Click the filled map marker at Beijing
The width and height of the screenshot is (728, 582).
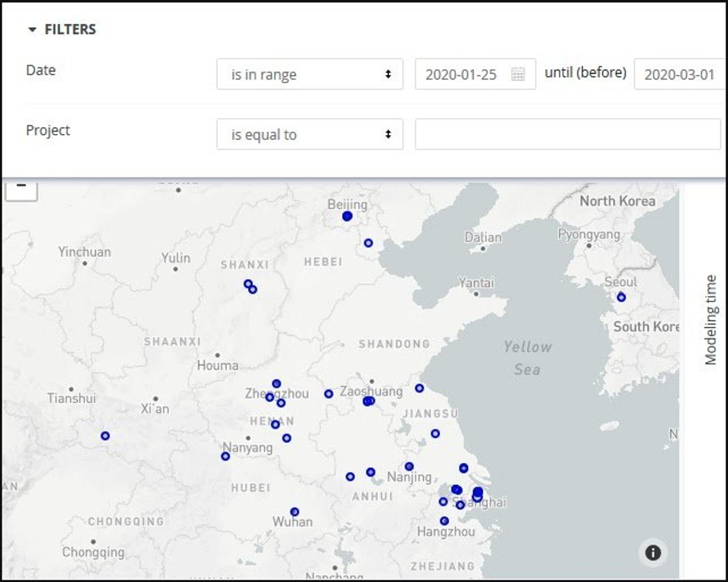pyautogui.click(x=347, y=216)
